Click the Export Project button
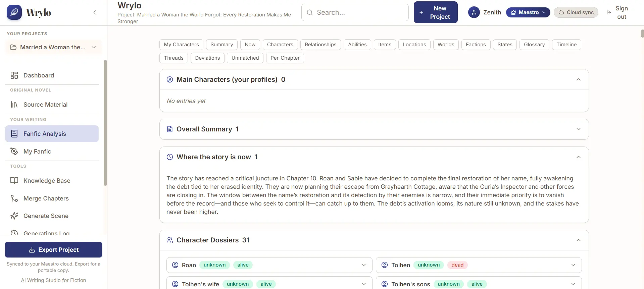The width and height of the screenshot is (644, 289). pos(53,250)
